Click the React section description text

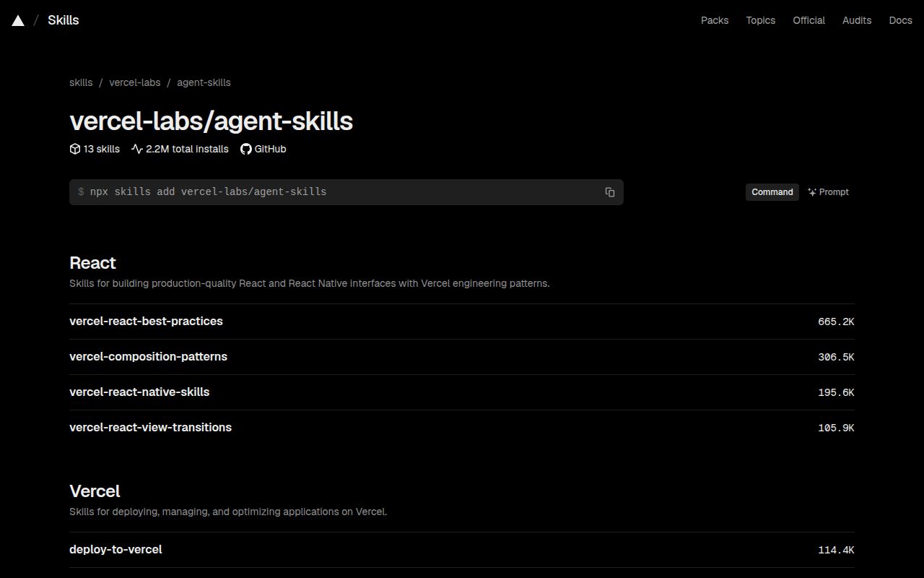click(310, 283)
